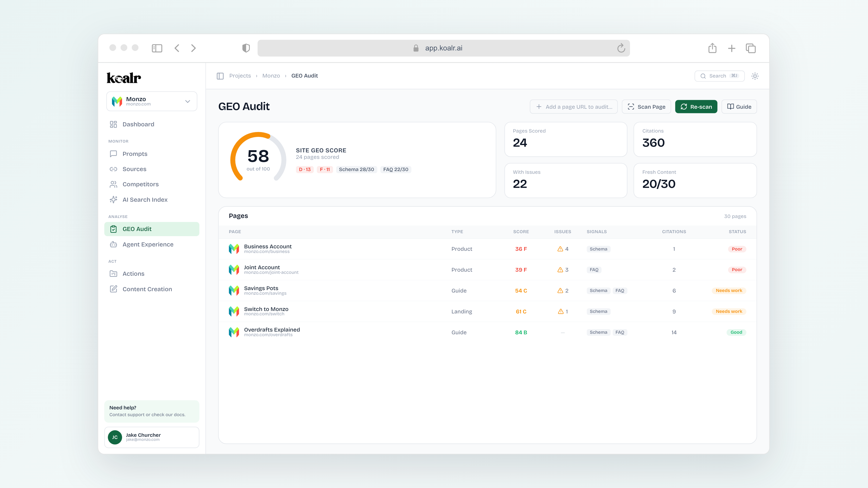The image size is (868, 488).
Task: Click the Good status on Overdrafts Explained
Action: point(736,332)
